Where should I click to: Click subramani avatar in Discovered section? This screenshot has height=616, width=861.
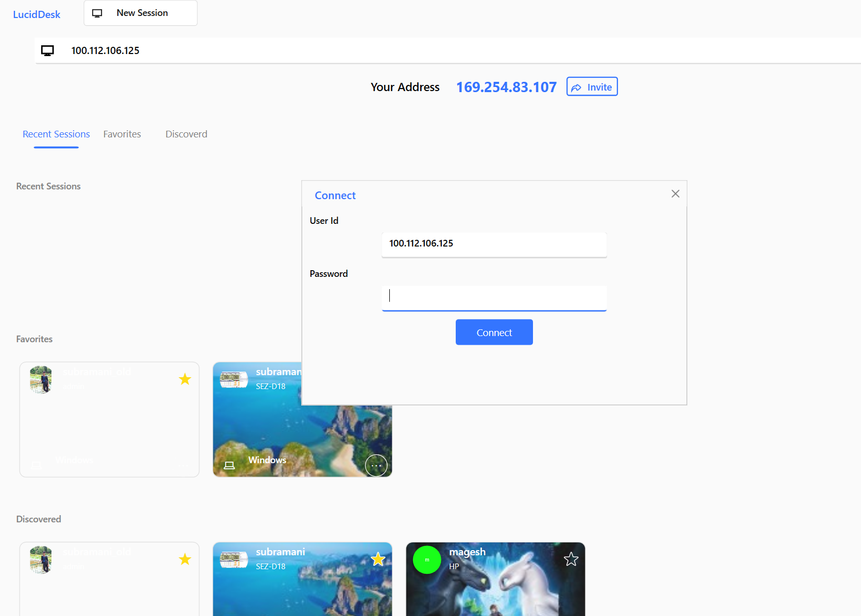(x=234, y=560)
